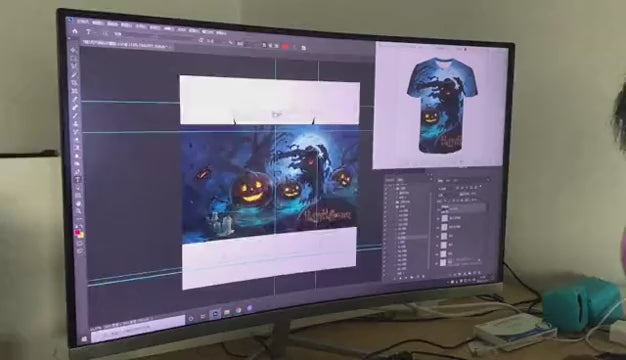Open the Layers panel flyout menu
The height and width of the screenshot is (360, 626).
coord(488,180)
